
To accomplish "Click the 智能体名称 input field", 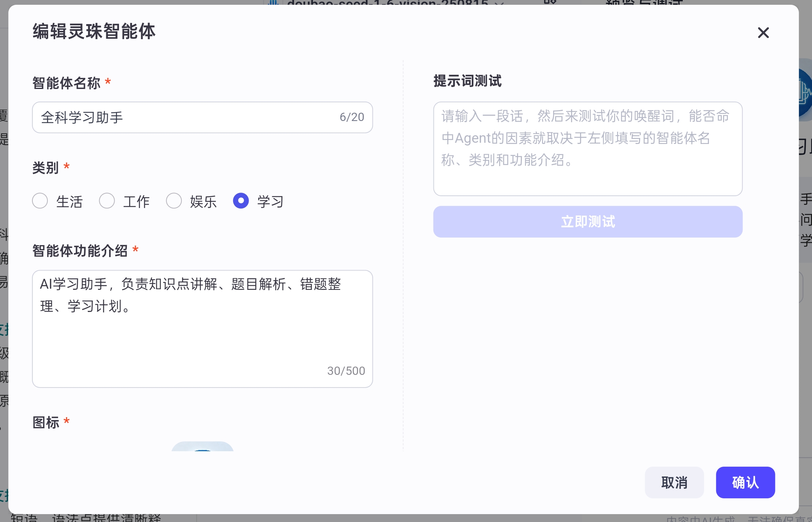I will pos(186,117).
